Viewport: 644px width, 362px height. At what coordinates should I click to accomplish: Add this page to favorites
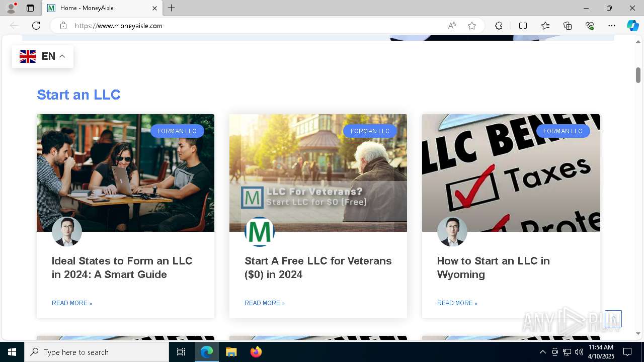472,26
